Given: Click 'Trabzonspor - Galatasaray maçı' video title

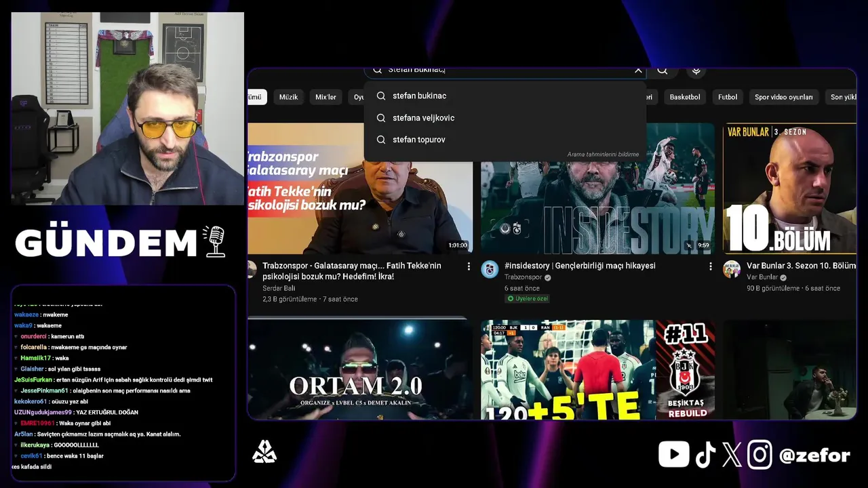Looking at the screenshot, I should click(x=353, y=271).
